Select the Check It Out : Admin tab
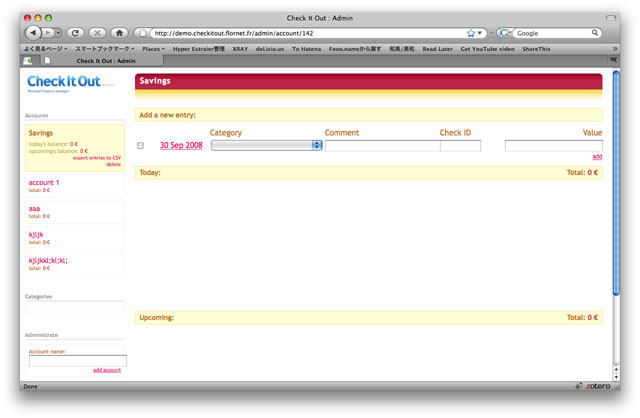640x418 pixels. [x=101, y=61]
